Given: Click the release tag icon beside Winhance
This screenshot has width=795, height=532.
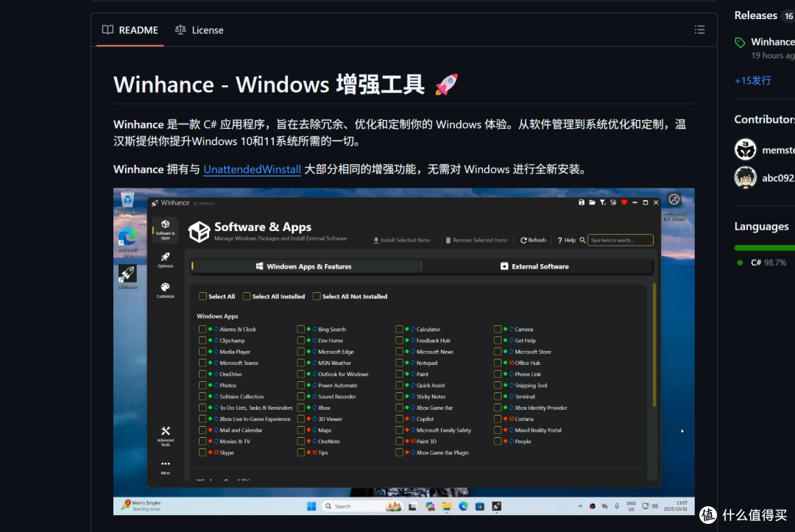Looking at the screenshot, I should tap(740, 43).
